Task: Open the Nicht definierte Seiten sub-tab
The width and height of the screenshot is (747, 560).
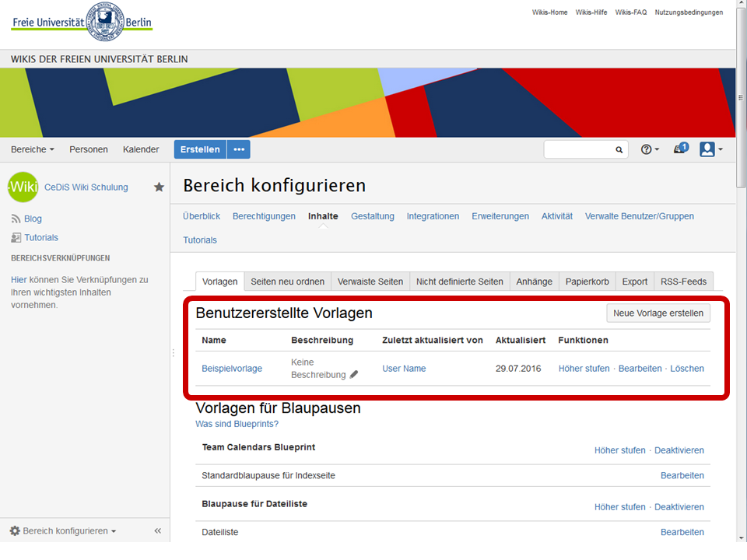Action: 460,282
